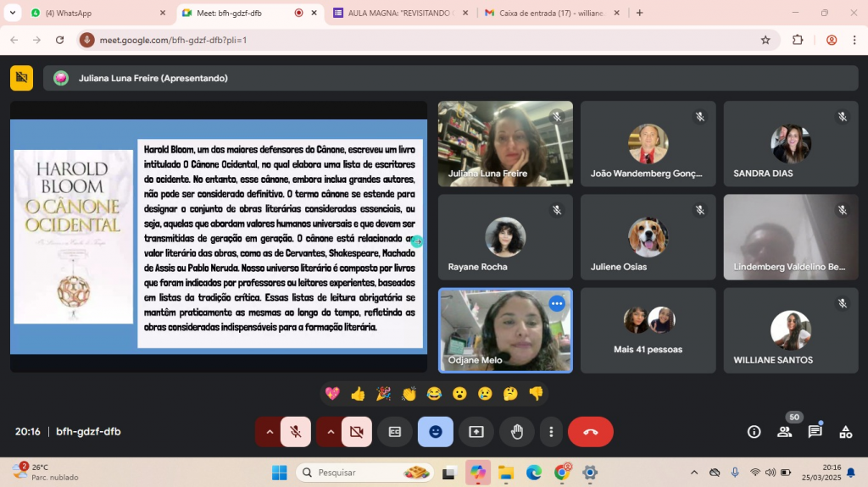The width and height of the screenshot is (868, 487).
Task: Send the party popper reaction
Action: coord(383,394)
